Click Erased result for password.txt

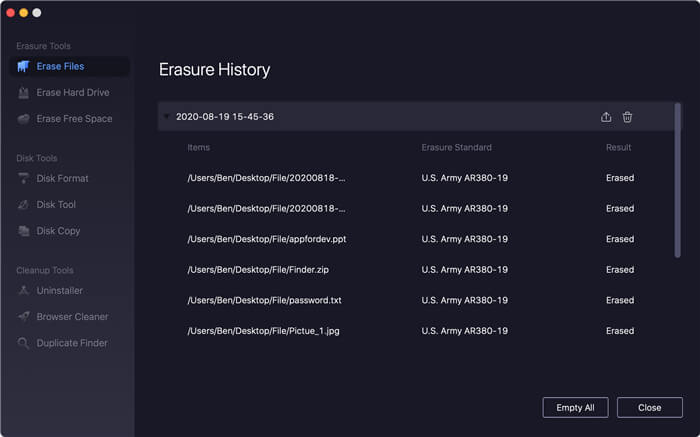pyautogui.click(x=620, y=300)
